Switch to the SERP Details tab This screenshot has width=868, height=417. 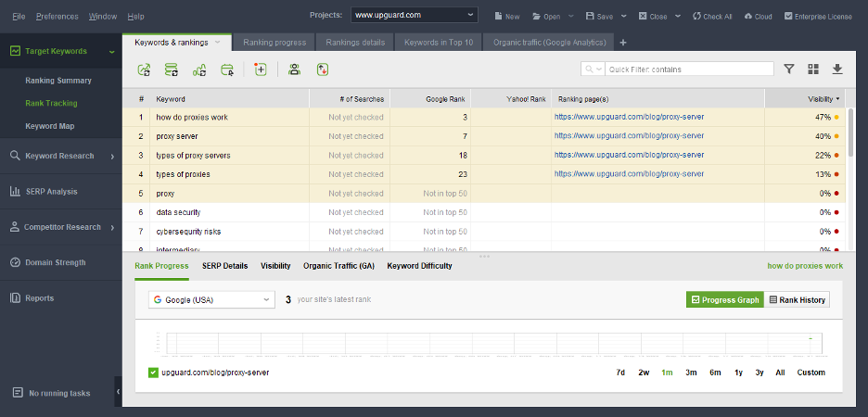[x=224, y=266]
